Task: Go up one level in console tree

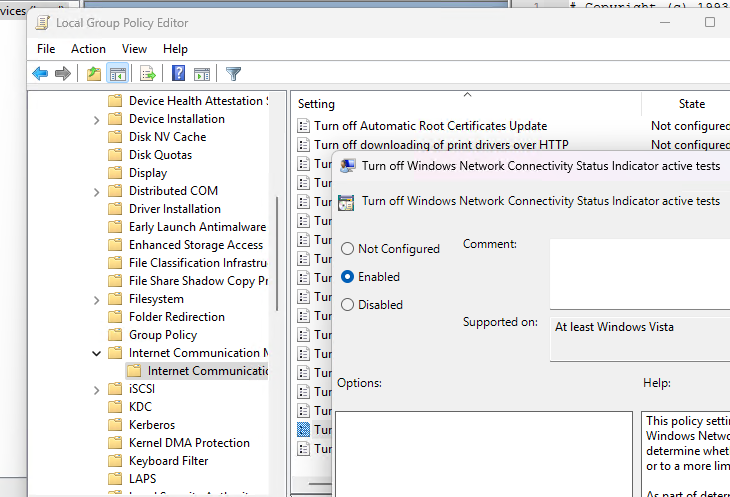Action: coord(94,73)
